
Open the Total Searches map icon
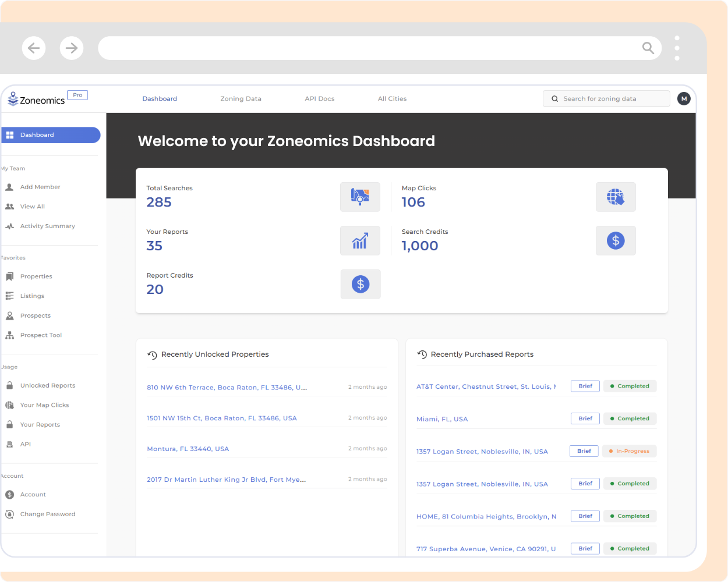(360, 197)
